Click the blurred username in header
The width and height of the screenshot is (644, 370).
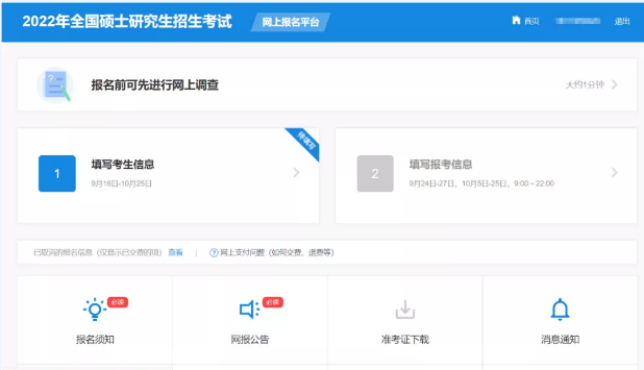(578, 21)
